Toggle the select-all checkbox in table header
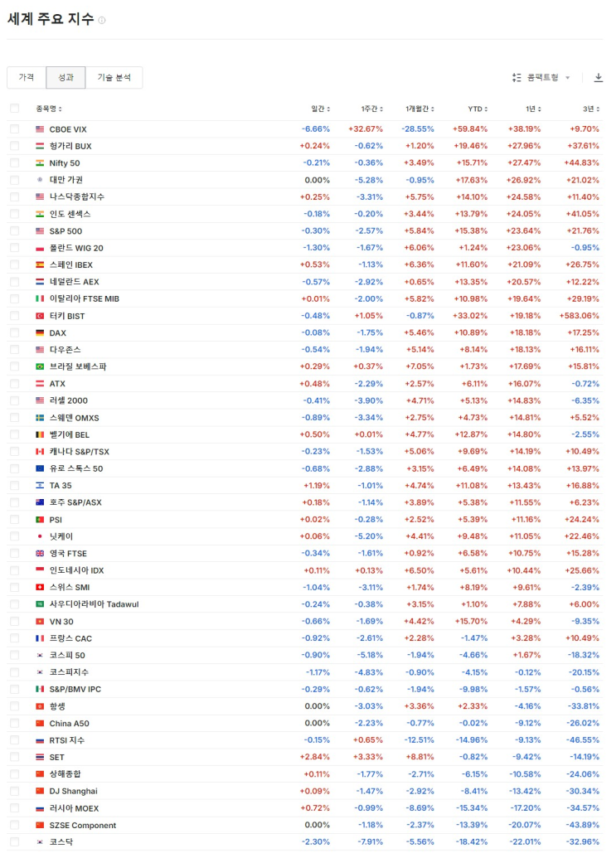The height and width of the screenshot is (858, 616). coord(14,109)
